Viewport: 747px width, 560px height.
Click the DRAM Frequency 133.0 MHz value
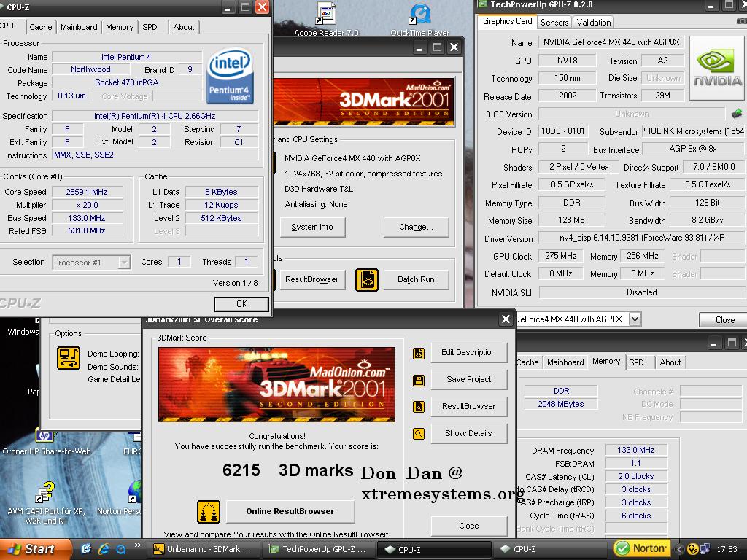(x=636, y=450)
